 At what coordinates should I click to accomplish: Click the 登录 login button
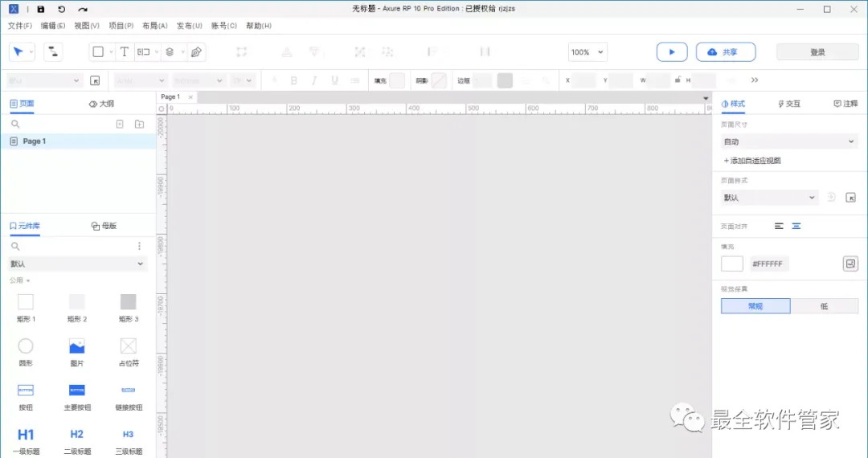(817, 52)
